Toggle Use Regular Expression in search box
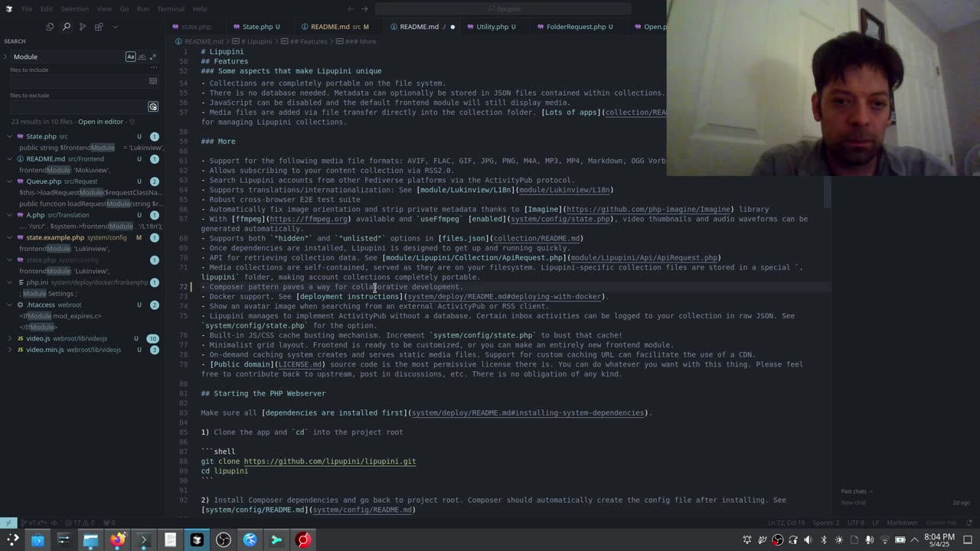This screenshot has height=551, width=980. (152, 57)
